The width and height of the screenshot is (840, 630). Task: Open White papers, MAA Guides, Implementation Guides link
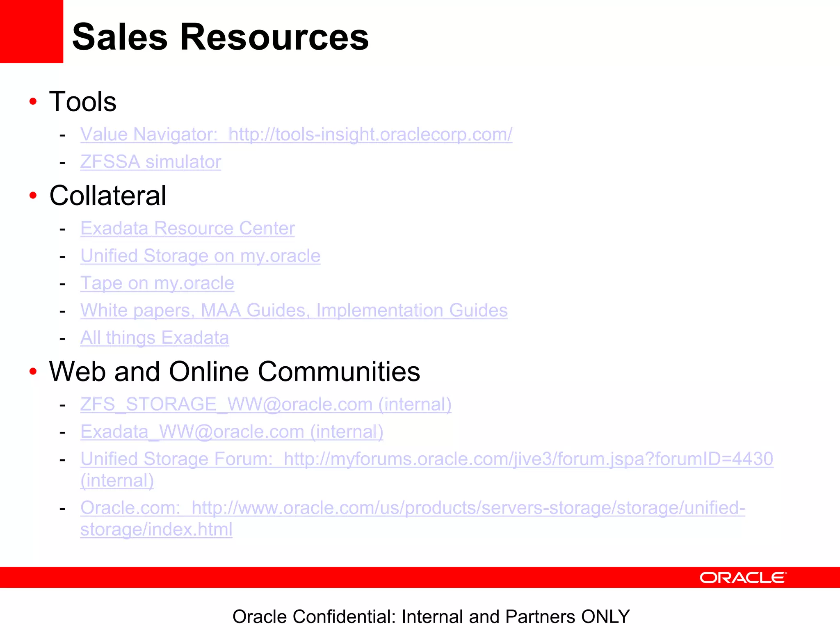pos(294,310)
